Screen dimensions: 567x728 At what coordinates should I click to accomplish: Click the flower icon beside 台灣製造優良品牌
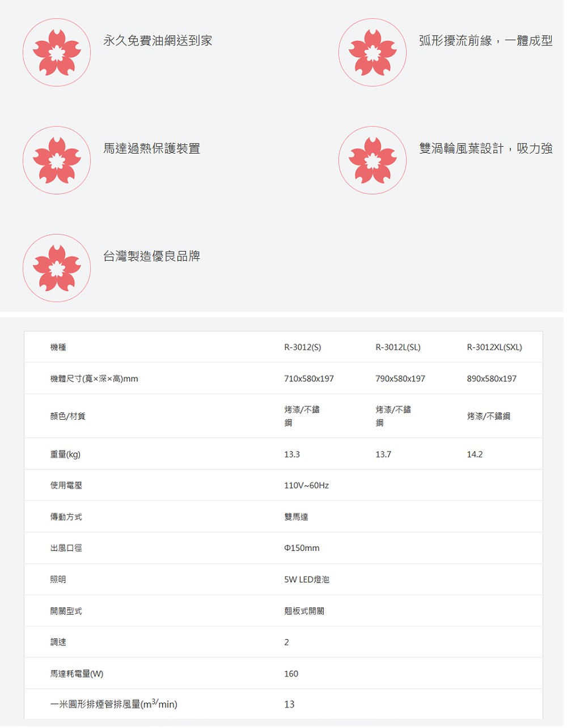(57, 267)
